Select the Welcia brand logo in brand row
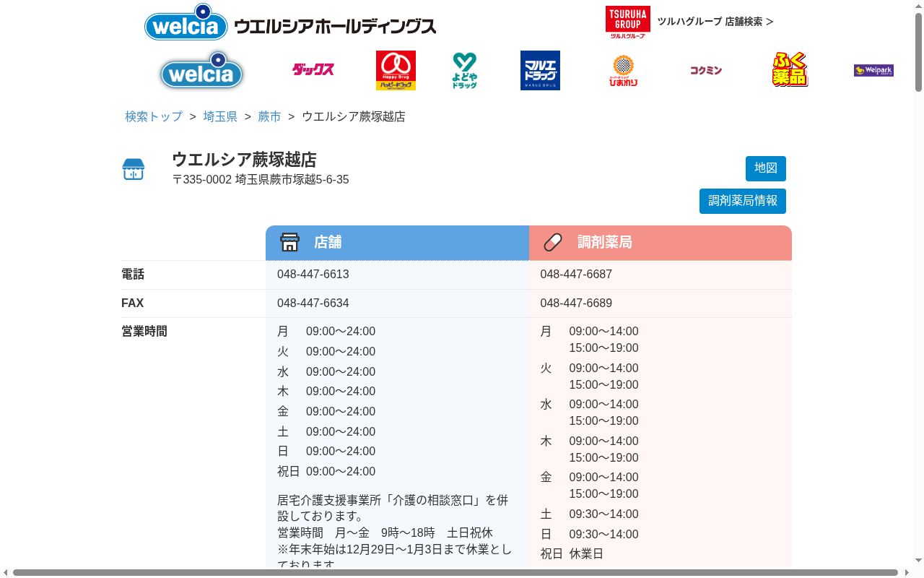Screen dimensions: 924x578 click(x=201, y=70)
